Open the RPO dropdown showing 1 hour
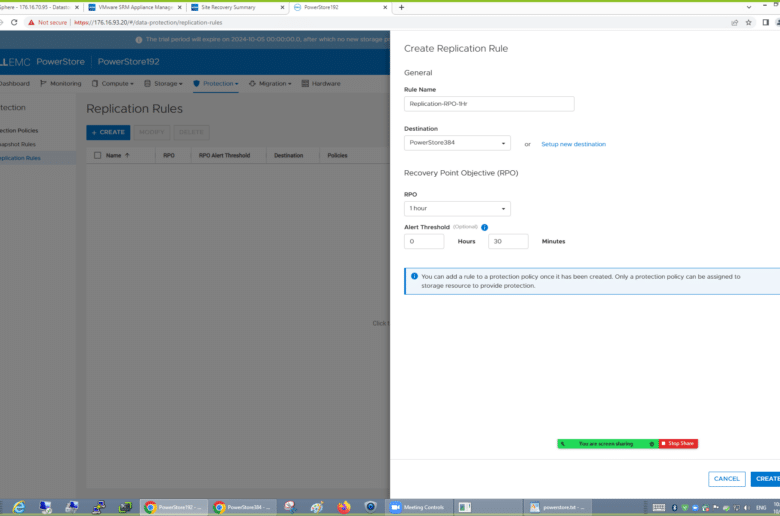Image resolution: width=780 pixels, height=516 pixels. point(457,208)
